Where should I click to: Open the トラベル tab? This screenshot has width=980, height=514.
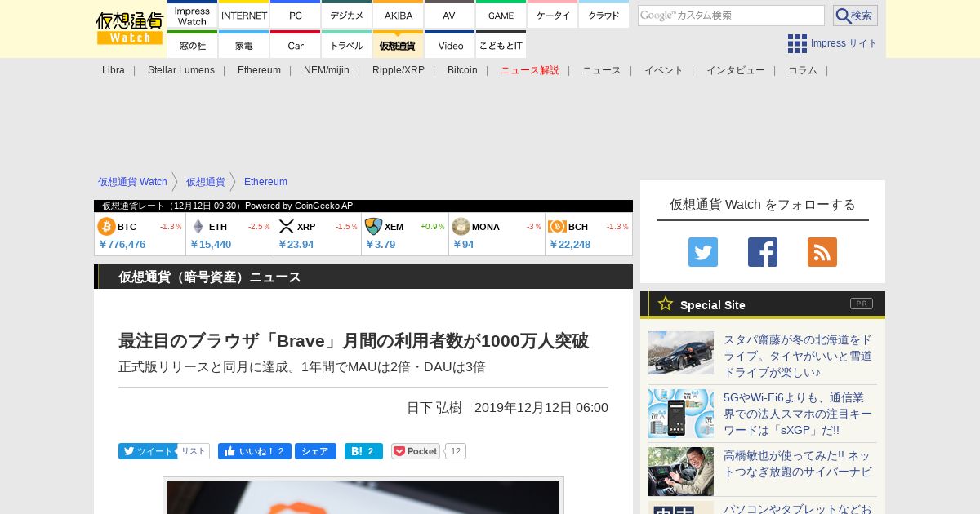pos(347,46)
